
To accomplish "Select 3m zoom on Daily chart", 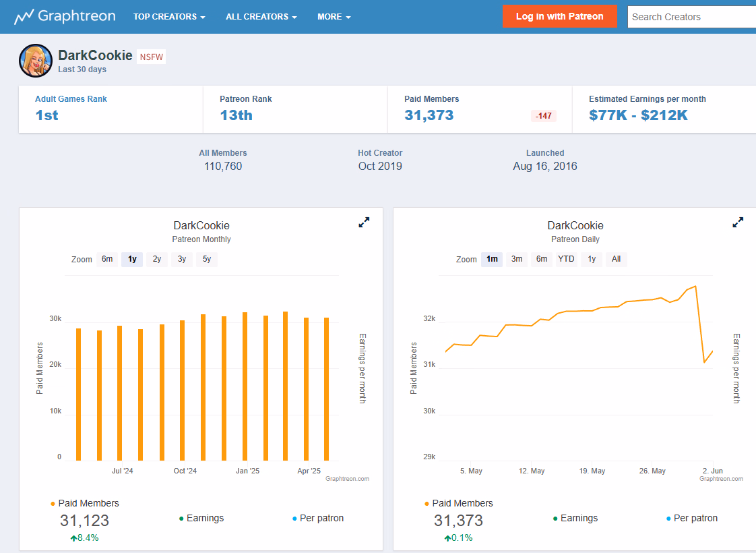I will point(517,259).
